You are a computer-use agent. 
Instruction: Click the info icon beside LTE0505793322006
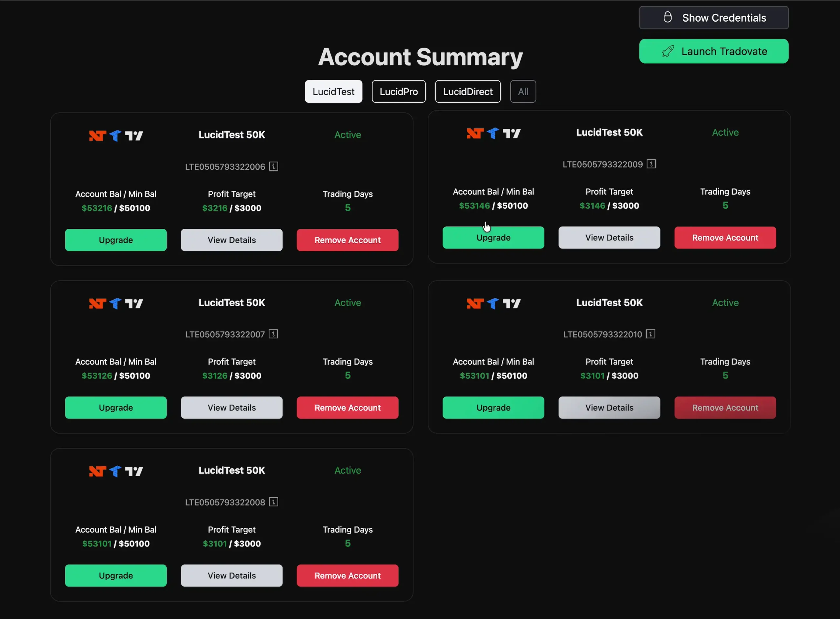(x=273, y=166)
